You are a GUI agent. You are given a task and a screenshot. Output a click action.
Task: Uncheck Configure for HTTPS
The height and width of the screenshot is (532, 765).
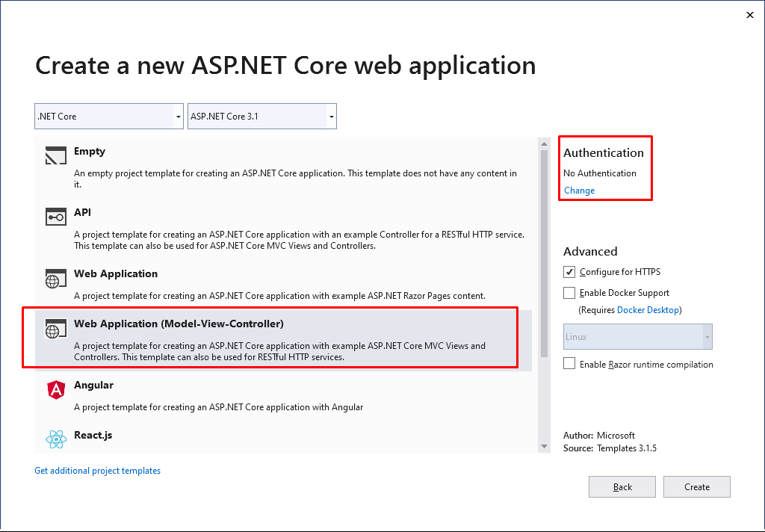pos(569,272)
